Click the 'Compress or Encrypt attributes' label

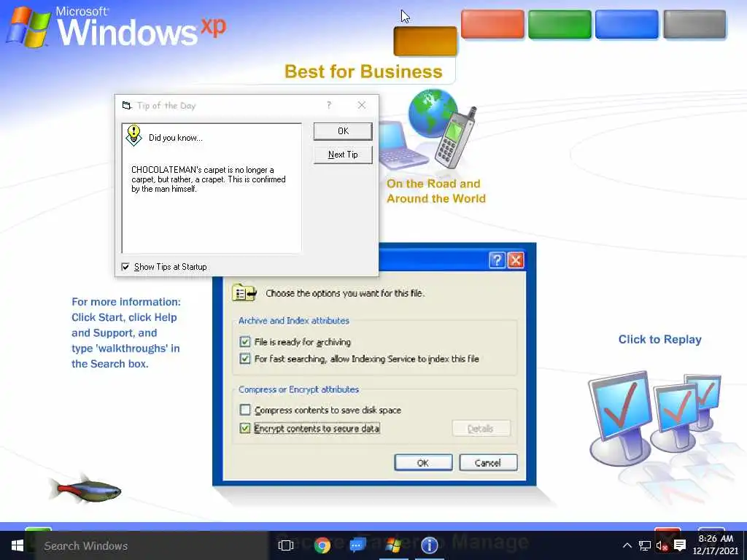[x=298, y=389]
